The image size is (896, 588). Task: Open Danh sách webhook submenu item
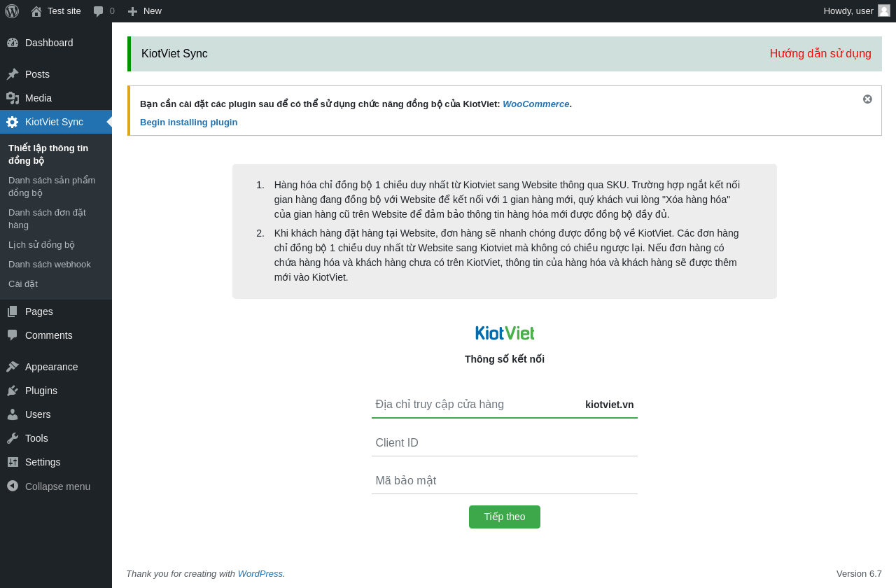pyautogui.click(x=50, y=265)
